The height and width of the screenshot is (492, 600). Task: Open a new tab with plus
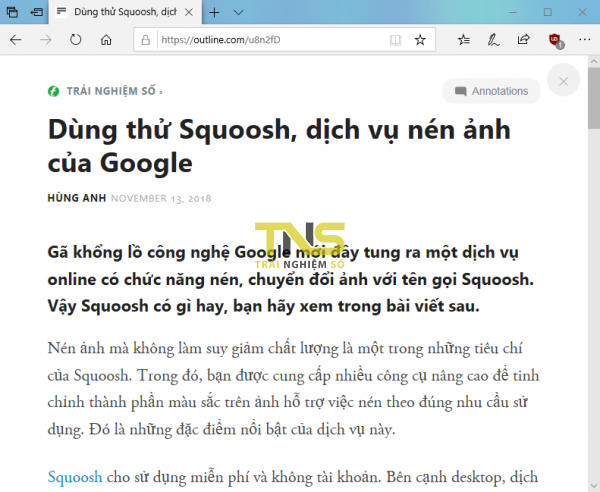coord(214,12)
